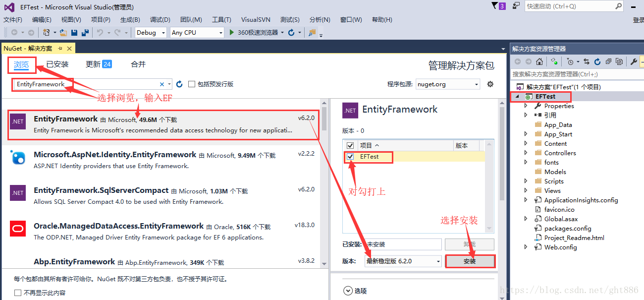Image resolution: width=644 pixels, height=300 pixels.
Task: Select the Models folder in Solution Explorer
Action: 555,172
